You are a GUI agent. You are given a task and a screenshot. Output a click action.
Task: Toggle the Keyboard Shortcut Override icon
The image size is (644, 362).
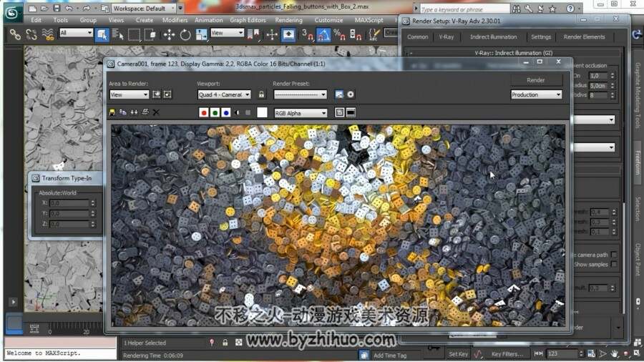pyautogui.click(x=288, y=35)
